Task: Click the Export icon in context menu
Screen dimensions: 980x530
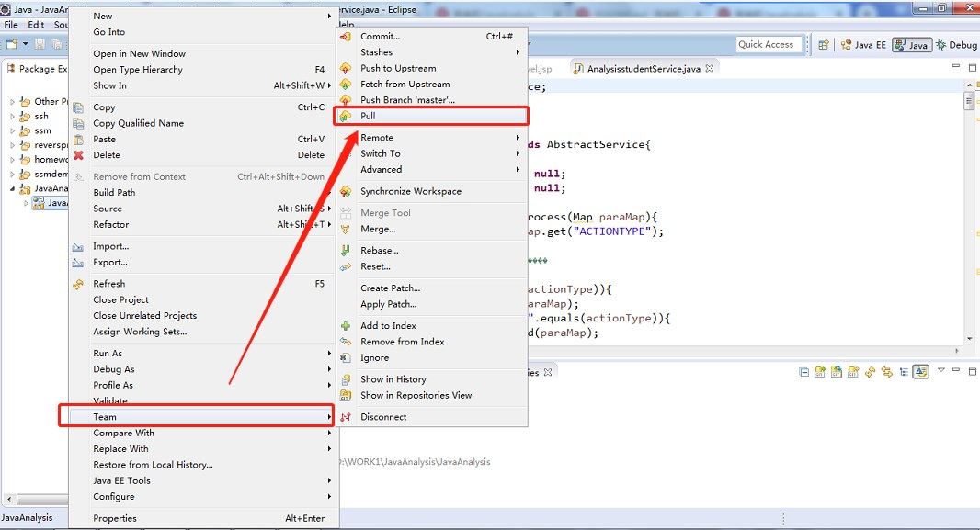Action: [x=78, y=262]
